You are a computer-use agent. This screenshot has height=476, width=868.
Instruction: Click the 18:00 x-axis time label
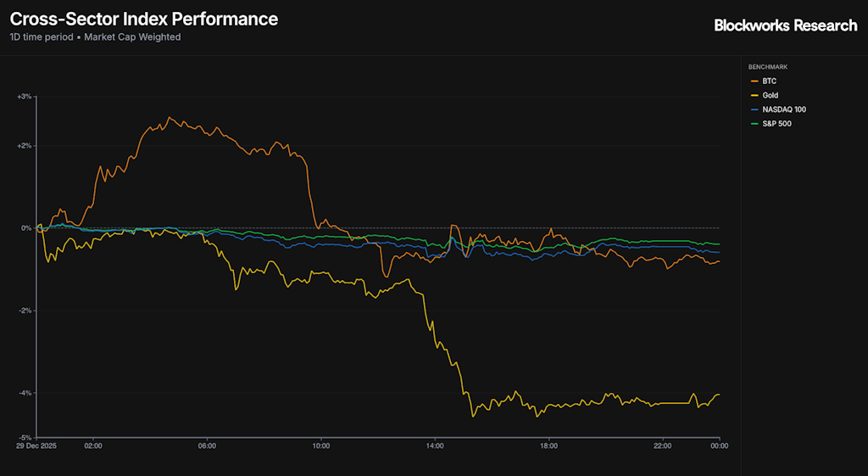click(x=548, y=445)
